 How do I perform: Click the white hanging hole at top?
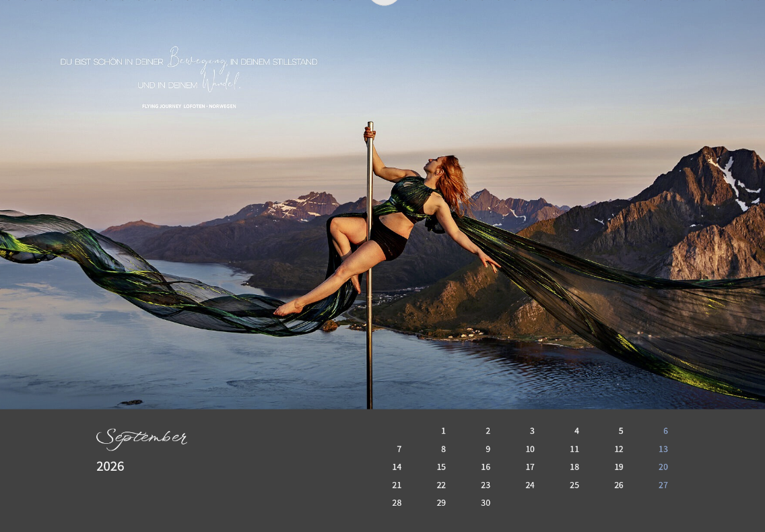(x=385, y=1)
